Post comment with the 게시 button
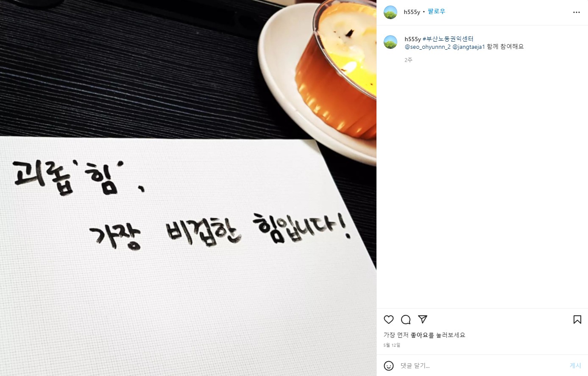The width and height of the screenshot is (588, 376). pos(575,365)
